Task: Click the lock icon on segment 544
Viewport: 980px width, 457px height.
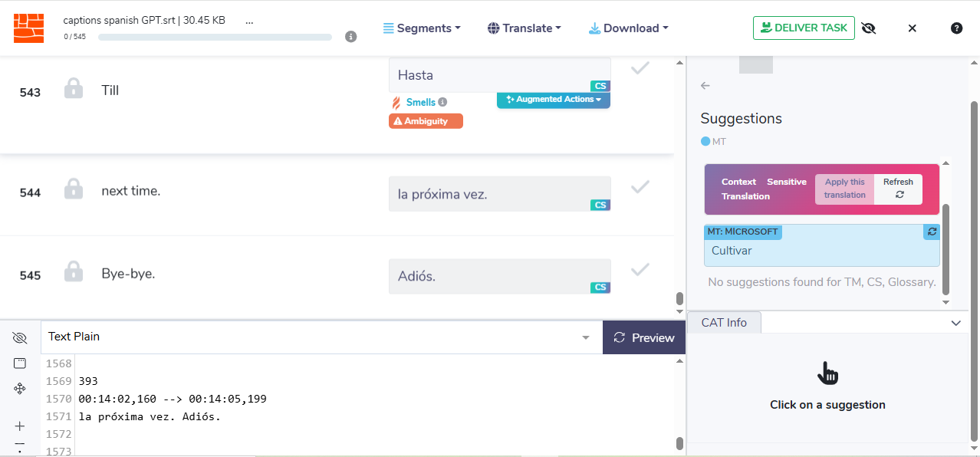Action: (x=74, y=189)
